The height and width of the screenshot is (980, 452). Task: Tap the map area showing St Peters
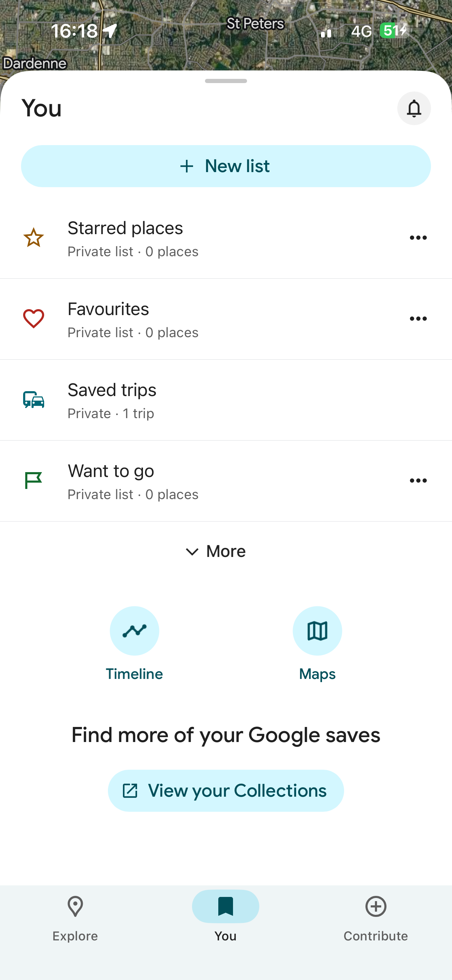[x=255, y=24]
